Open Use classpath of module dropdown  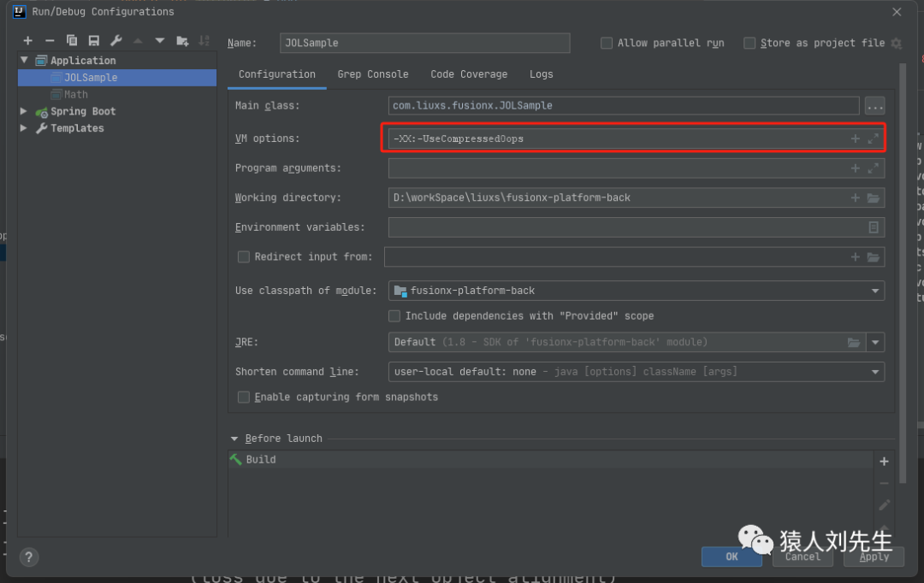coord(875,291)
